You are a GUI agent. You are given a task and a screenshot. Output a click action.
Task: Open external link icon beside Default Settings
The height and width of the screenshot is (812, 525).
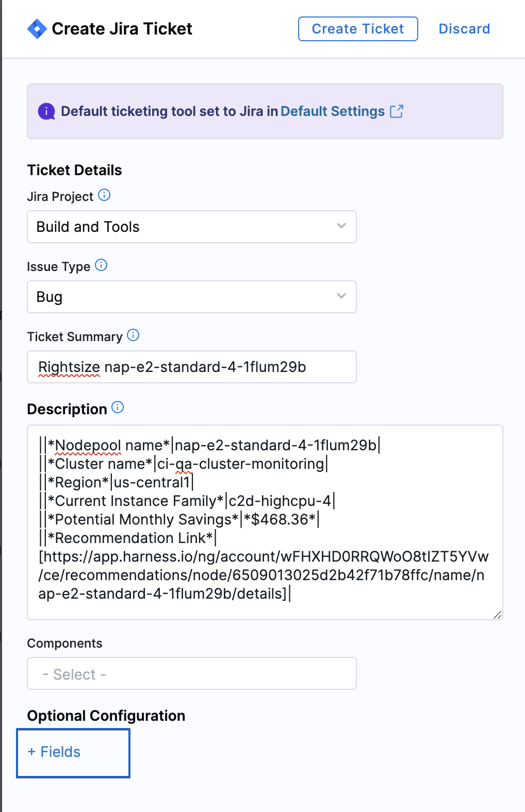point(397,111)
